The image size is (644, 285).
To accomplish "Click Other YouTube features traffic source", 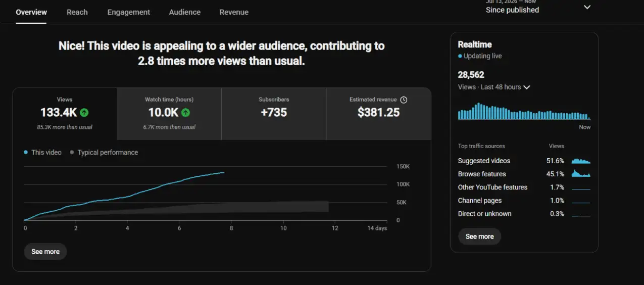I will point(524,187).
